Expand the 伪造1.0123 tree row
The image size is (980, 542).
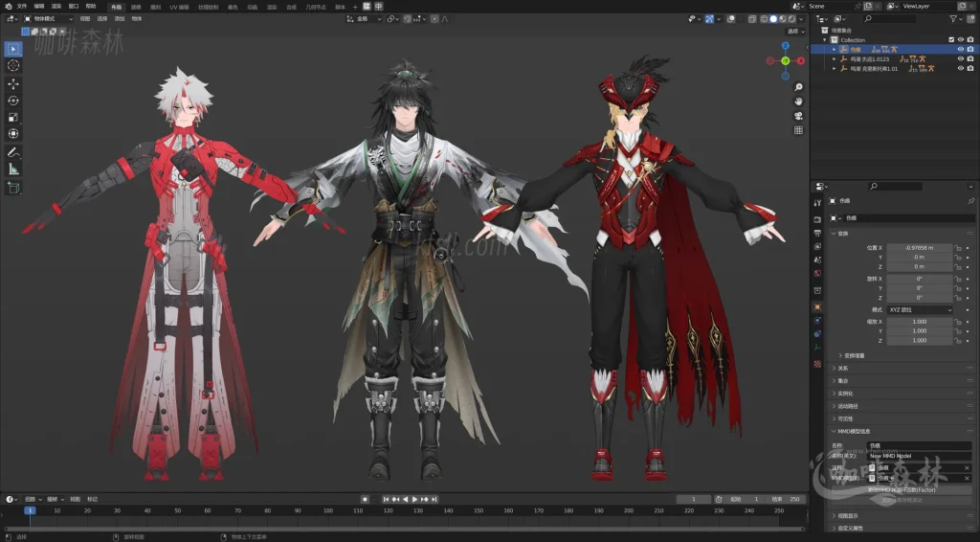pos(834,58)
